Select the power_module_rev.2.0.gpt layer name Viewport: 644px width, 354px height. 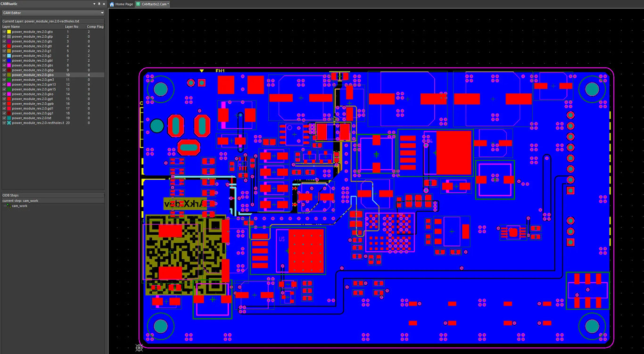pyautogui.click(x=33, y=99)
